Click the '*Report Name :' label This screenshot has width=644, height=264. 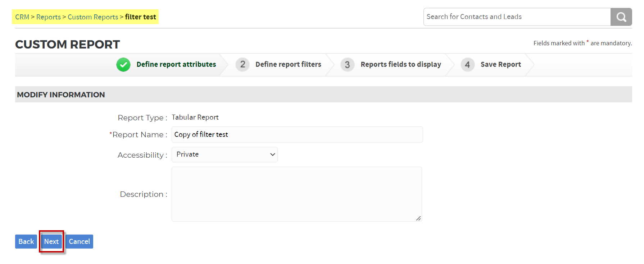(139, 135)
